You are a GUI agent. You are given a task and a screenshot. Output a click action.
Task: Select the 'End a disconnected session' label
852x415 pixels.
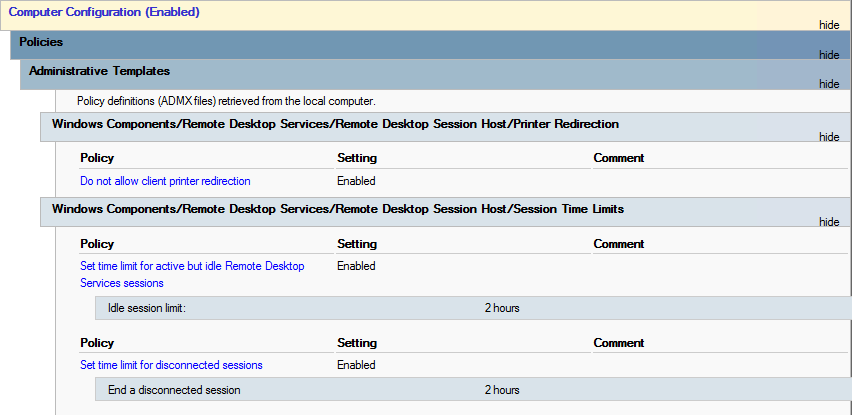pos(174,390)
